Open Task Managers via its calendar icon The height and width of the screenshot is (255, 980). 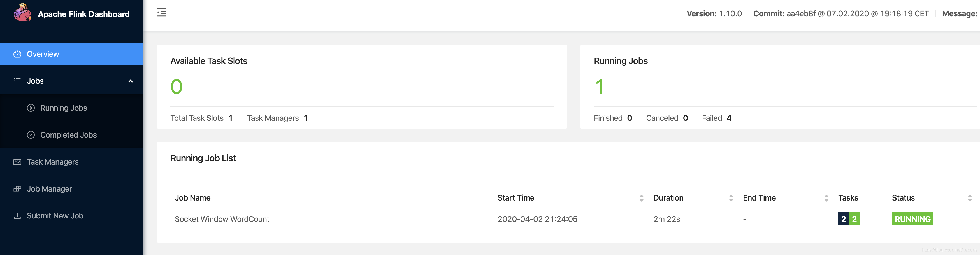point(17,161)
